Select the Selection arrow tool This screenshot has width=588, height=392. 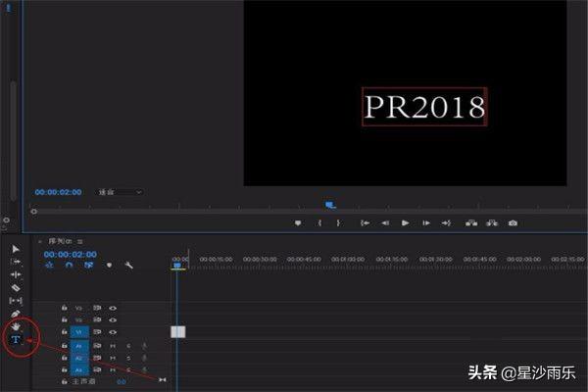[16, 249]
